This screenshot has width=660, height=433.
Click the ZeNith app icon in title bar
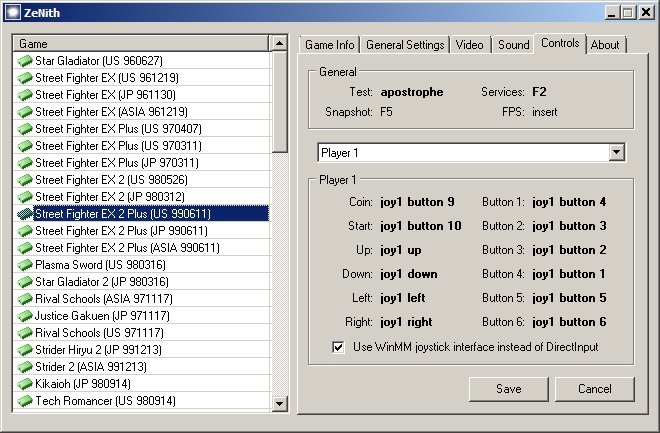[13, 12]
